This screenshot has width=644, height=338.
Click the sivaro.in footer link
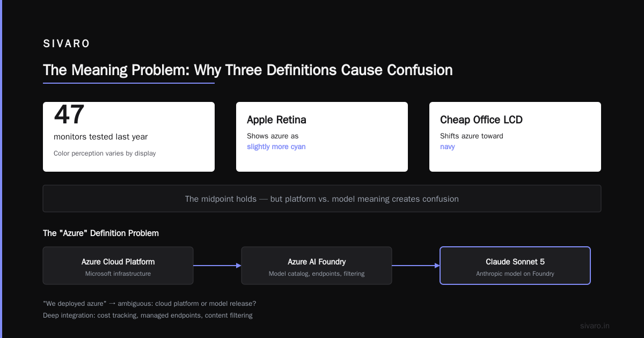click(595, 326)
